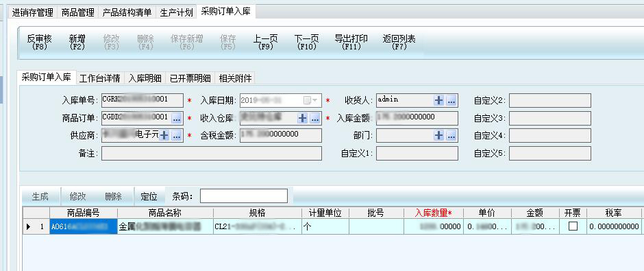Select row 1 via its arrow indicator
The width and height of the screenshot is (644, 271).
(29, 226)
